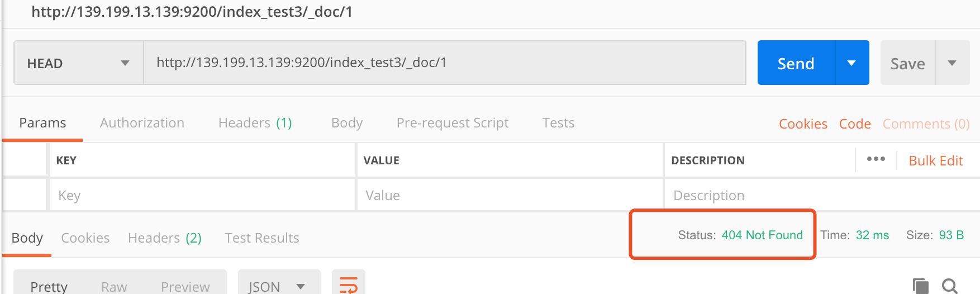Open the params column options ellipsis
The image size is (980, 294).
[876, 159]
